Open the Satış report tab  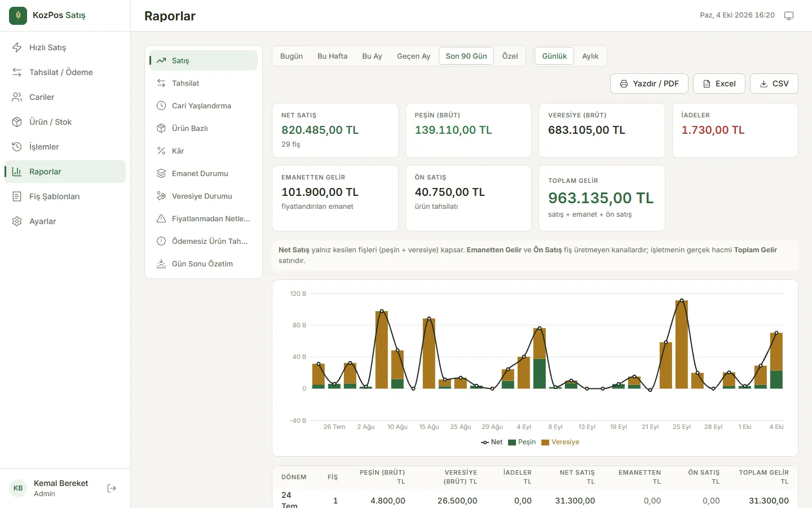click(x=204, y=60)
